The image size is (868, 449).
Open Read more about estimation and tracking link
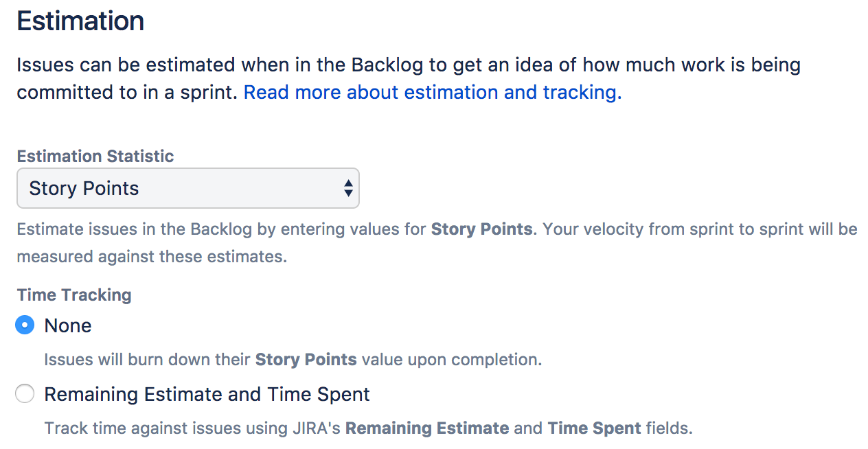click(x=433, y=92)
